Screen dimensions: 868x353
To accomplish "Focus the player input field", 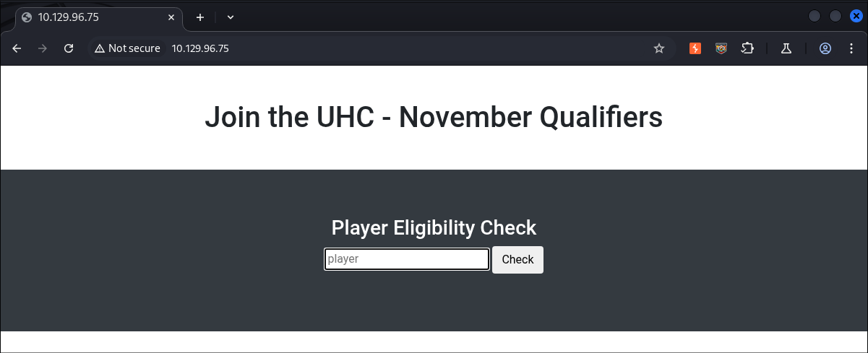I will pyautogui.click(x=407, y=259).
